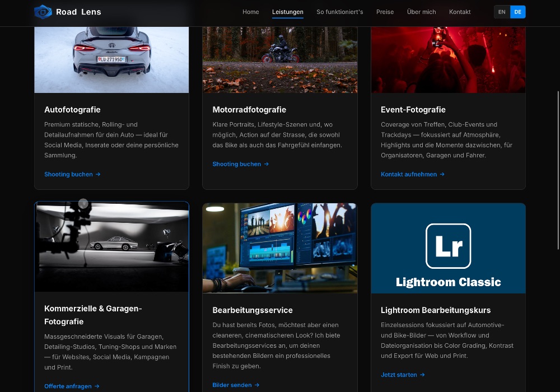Screen dimensions: 560x392
Task: Click the Autofotografie heading
Action: click(x=72, y=110)
